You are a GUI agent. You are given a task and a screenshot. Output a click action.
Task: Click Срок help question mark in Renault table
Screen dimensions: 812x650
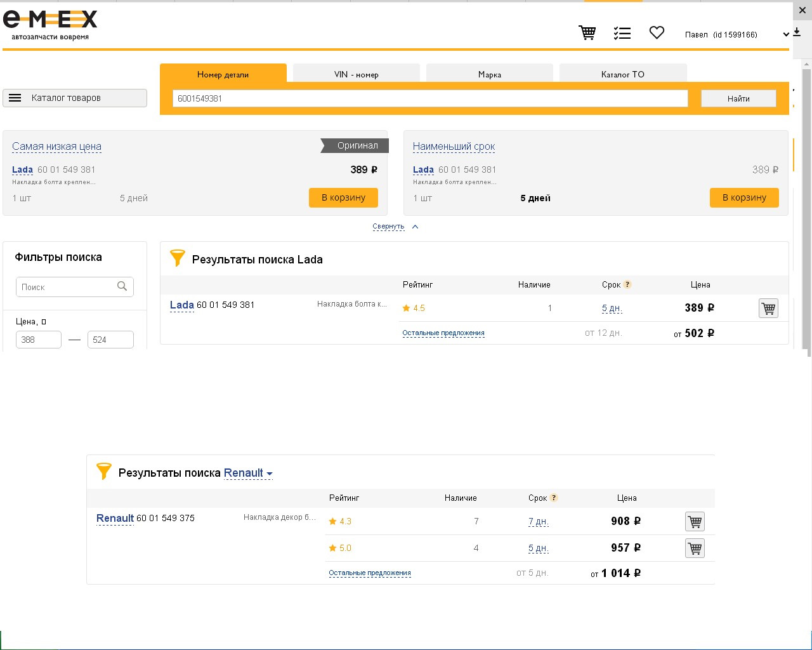tap(554, 498)
